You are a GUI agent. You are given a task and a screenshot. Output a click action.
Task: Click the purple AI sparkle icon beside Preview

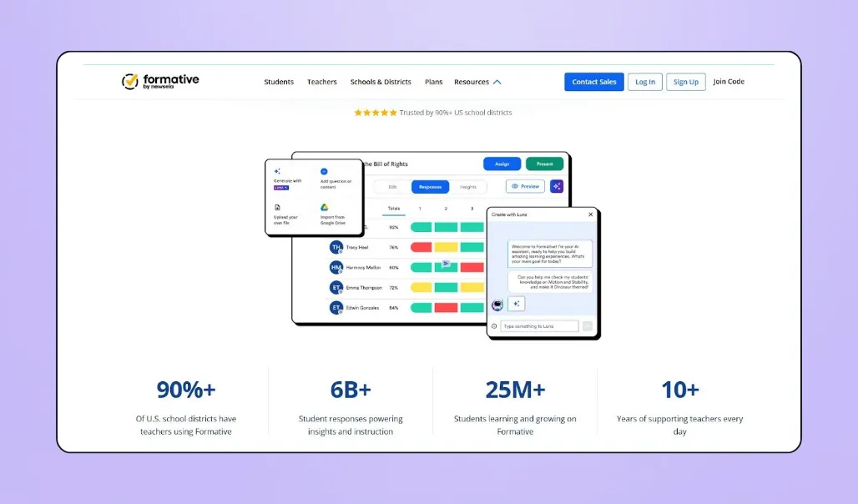557,186
